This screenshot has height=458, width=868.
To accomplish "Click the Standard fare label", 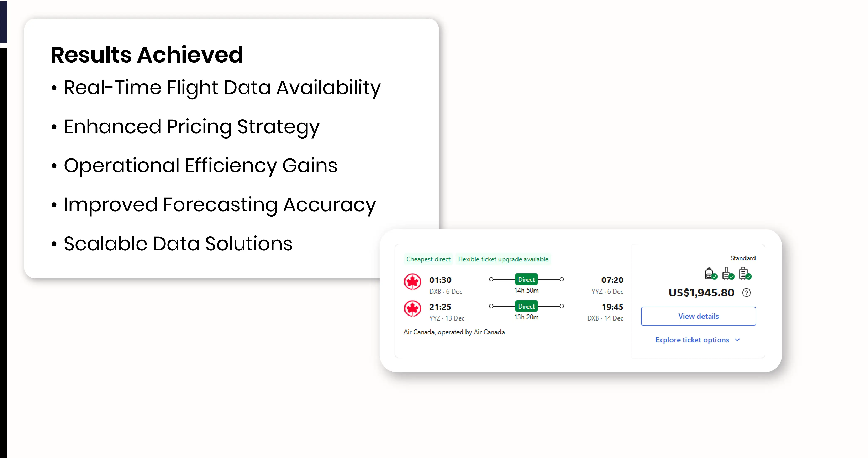I will (743, 258).
